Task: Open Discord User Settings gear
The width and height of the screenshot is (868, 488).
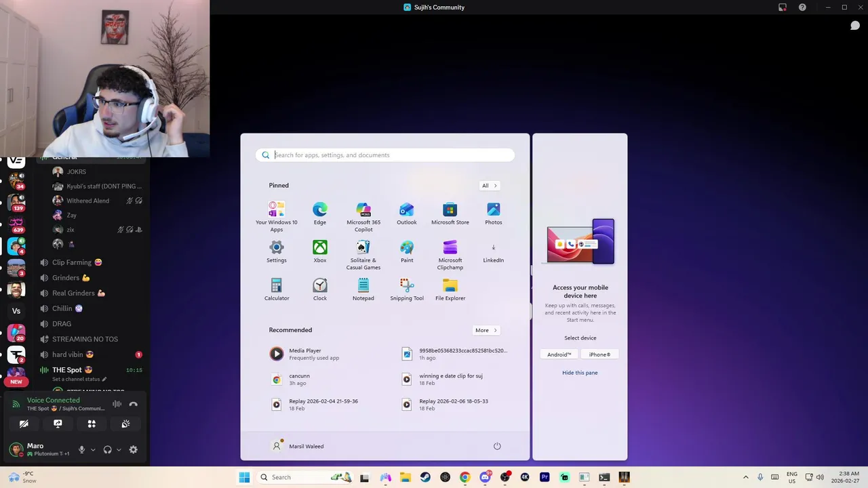Action: 134,449
